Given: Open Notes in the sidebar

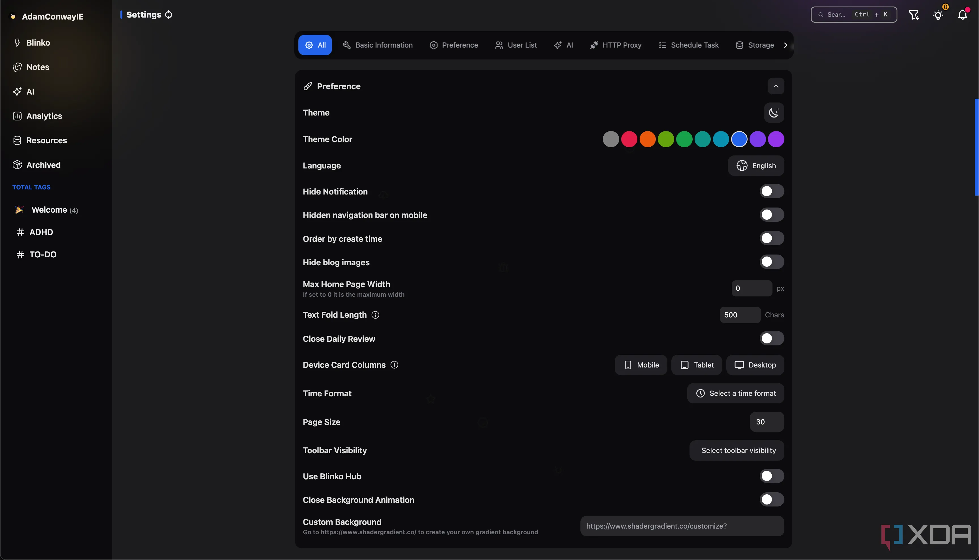Looking at the screenshot, I should pyautogui.click(x=31, y=67).
